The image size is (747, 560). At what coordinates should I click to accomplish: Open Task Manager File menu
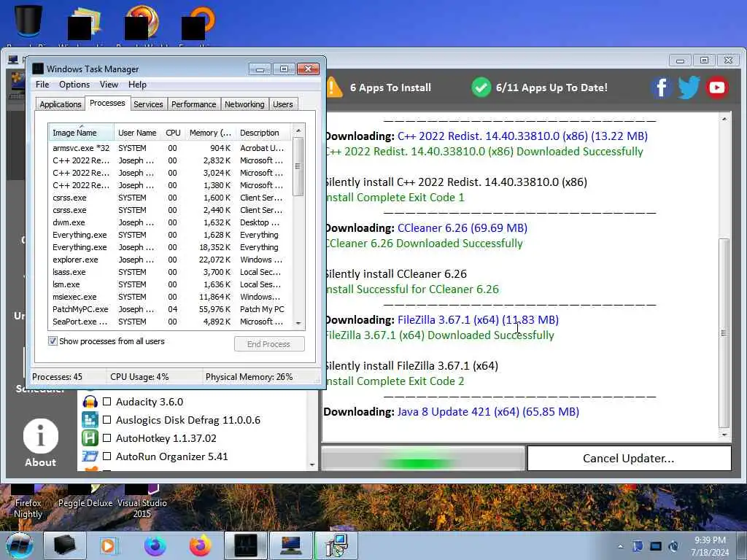42,85
